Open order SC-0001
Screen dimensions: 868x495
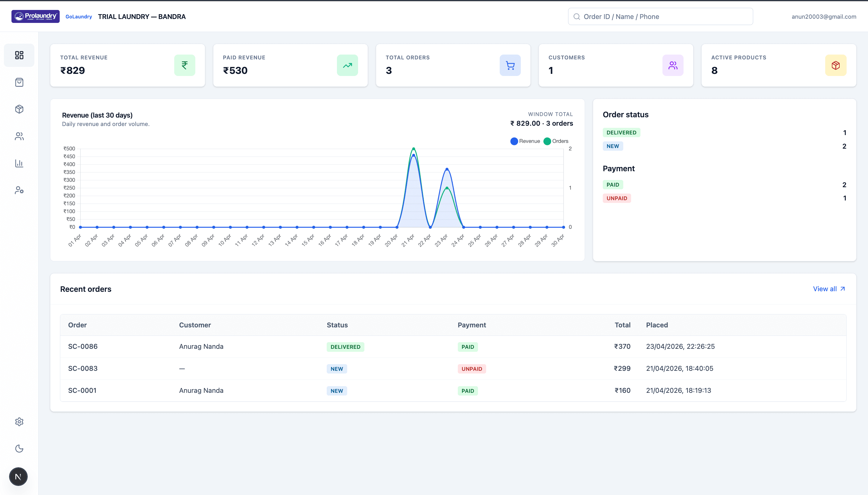82,390
